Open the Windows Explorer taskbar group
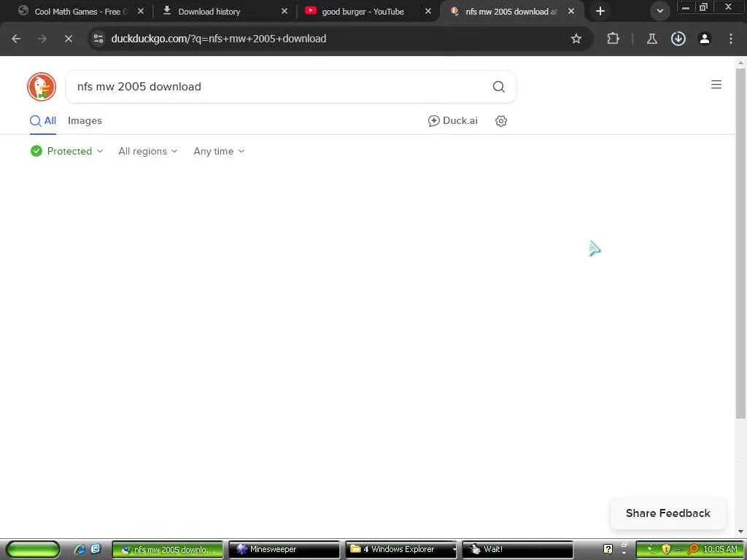747x560 pixels. pyautogui.click(x=400, y=550)
